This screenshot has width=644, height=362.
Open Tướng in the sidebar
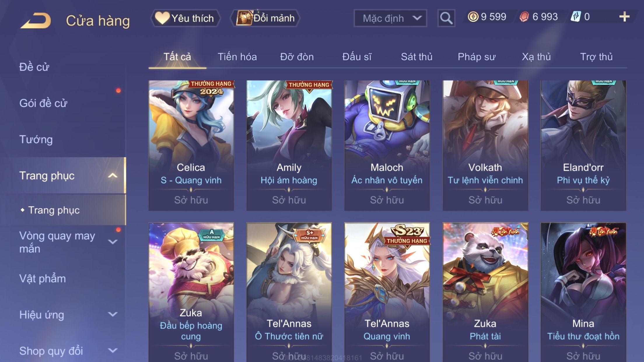tap(36, 139)
